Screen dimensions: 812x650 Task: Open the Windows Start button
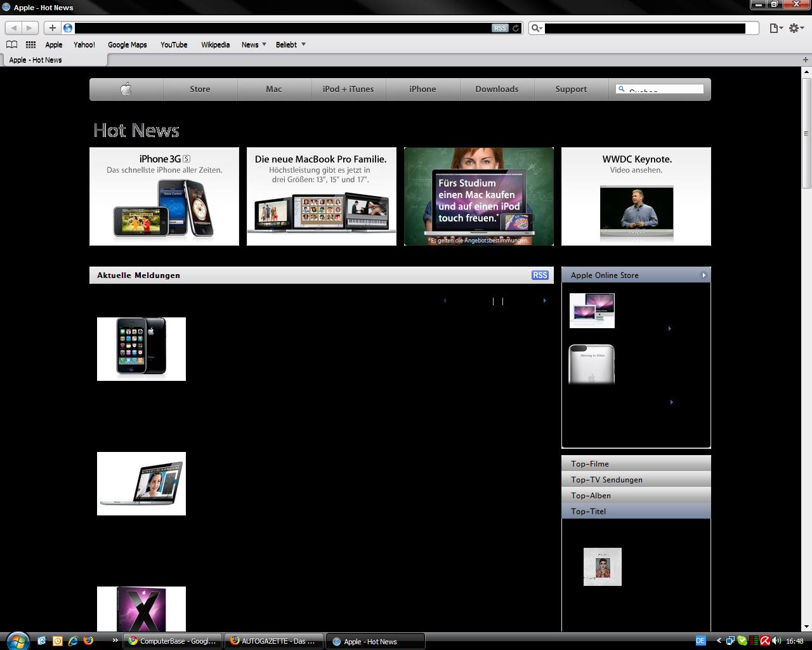[x=17, y=640]
